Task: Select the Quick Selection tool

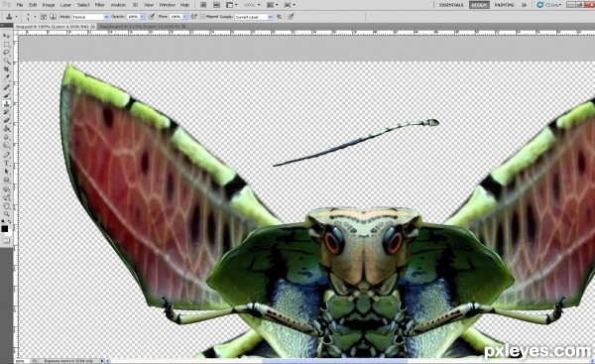Action: click(7, 61)
